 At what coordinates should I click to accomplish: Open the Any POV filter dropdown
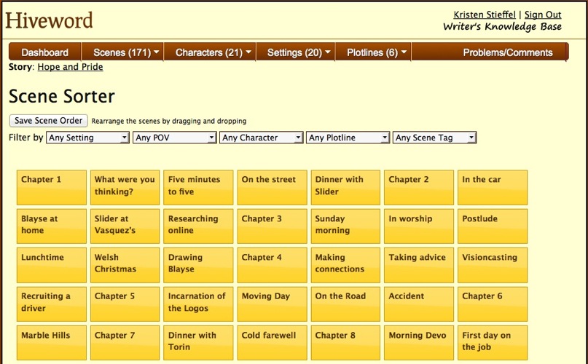point(175,138)
